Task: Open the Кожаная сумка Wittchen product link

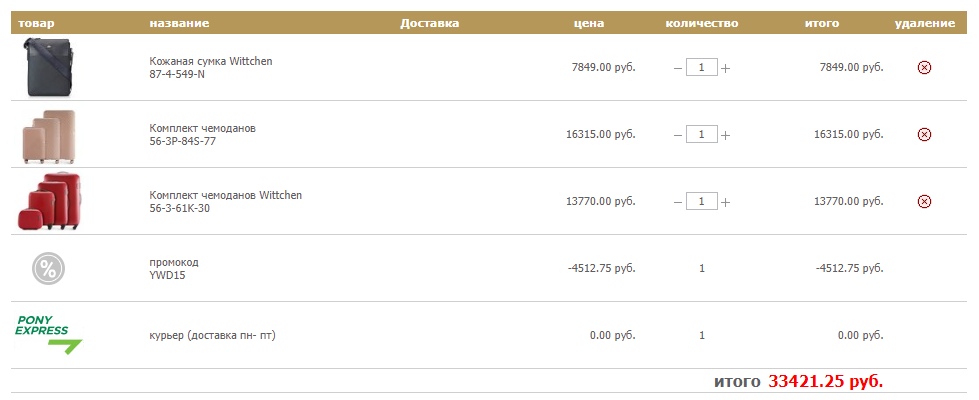Action: pos(210,61)
